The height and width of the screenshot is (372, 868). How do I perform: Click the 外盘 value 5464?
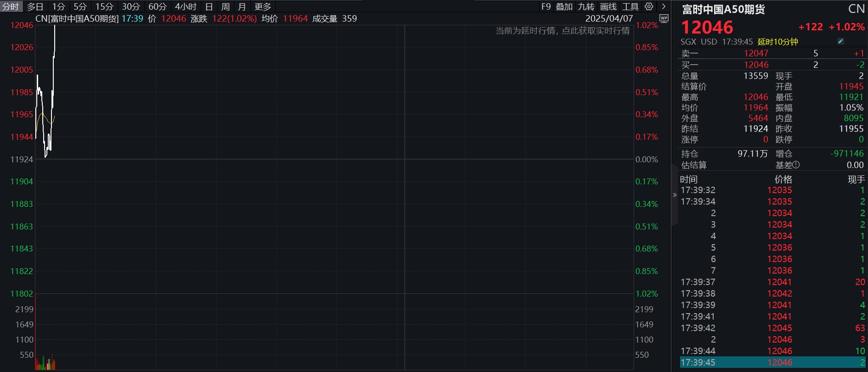coord(758,118)
